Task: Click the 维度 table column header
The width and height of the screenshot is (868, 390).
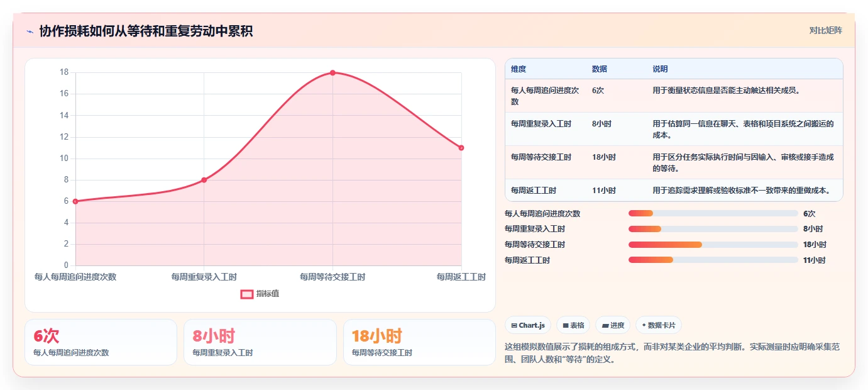Action: click(x=519, y=69)
